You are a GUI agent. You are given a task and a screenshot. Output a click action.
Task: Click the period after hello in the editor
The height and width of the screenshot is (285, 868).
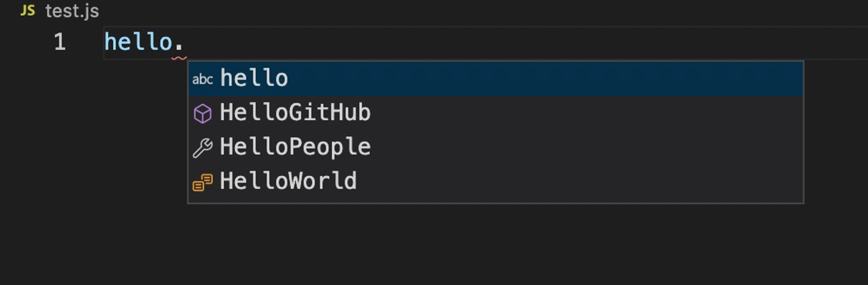coord(179,46)
